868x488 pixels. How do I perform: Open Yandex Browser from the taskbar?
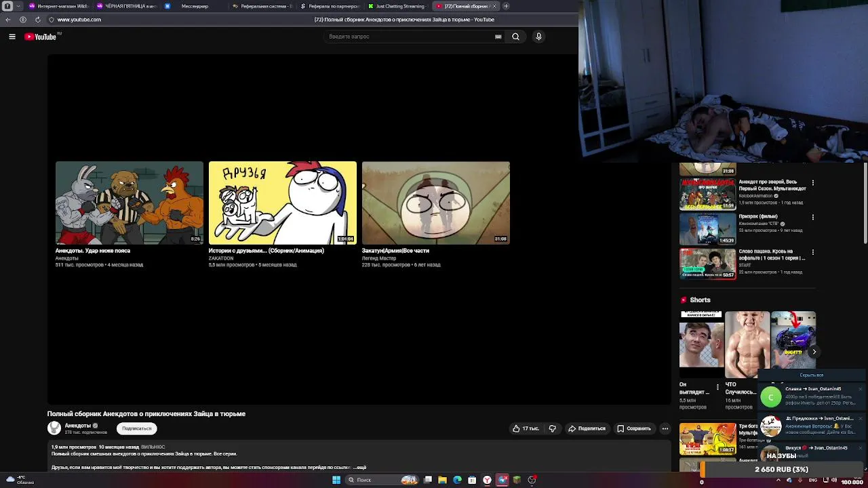click(x=487, y=480)
